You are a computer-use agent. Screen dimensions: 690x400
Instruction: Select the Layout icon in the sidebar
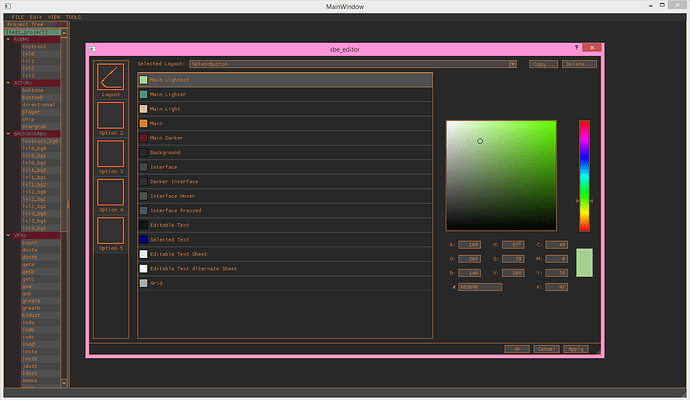[110, 77]
